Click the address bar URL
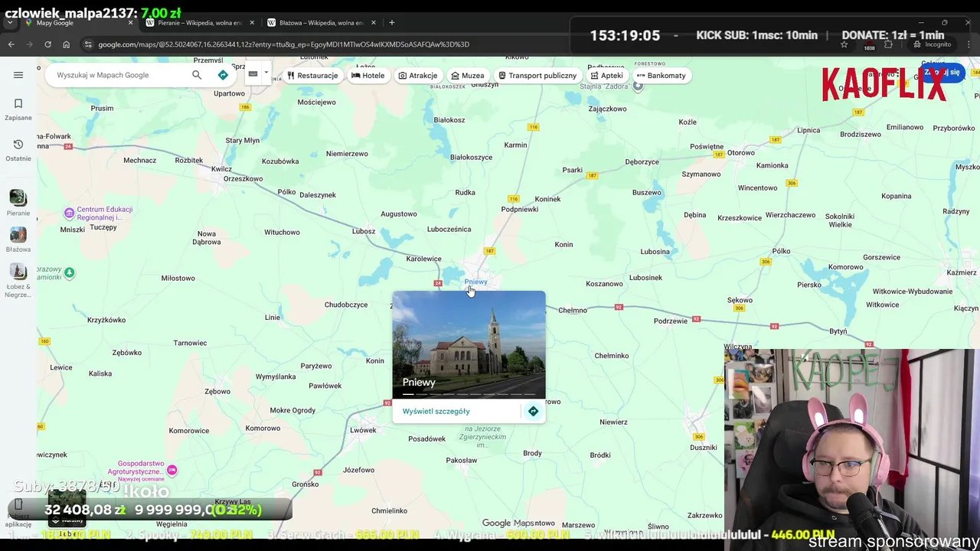 click(283, 44)
